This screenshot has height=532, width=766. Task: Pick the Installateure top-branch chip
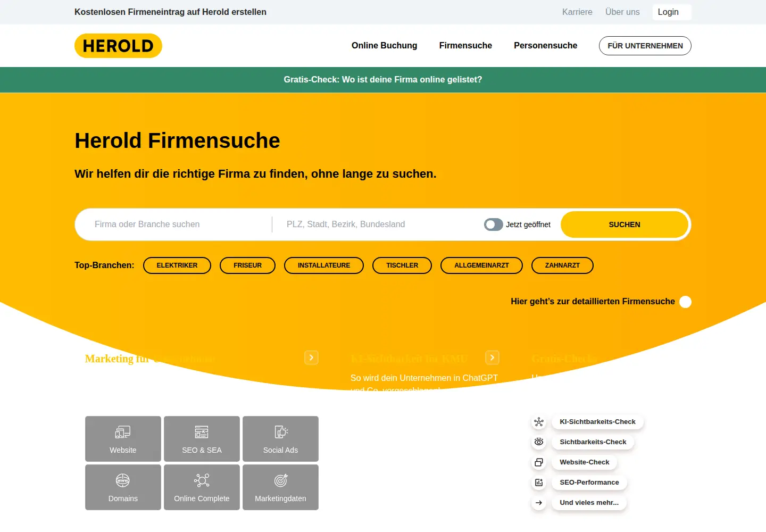click(x=324, y=265)
